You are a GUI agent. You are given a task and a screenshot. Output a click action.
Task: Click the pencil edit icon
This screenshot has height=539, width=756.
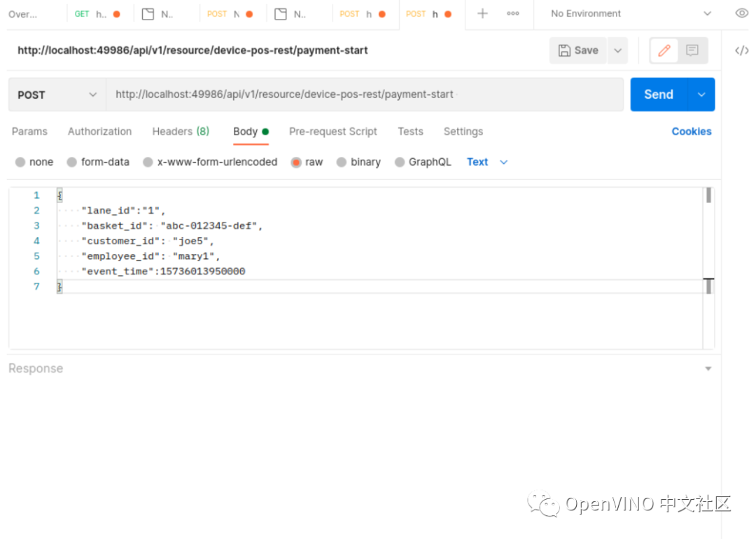664,50
